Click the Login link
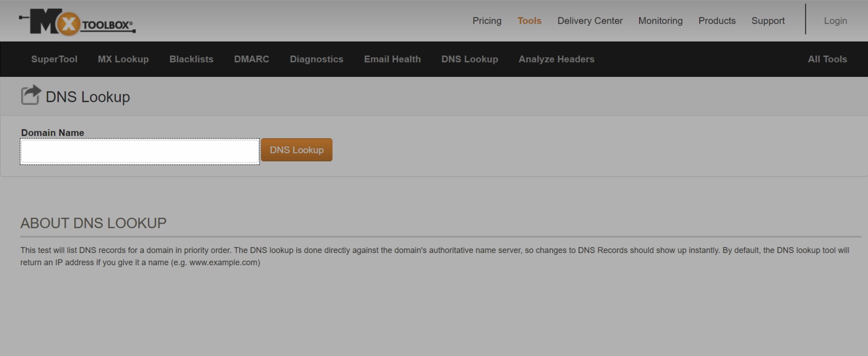The image size is (868, 356). click(x=835, y=21)
